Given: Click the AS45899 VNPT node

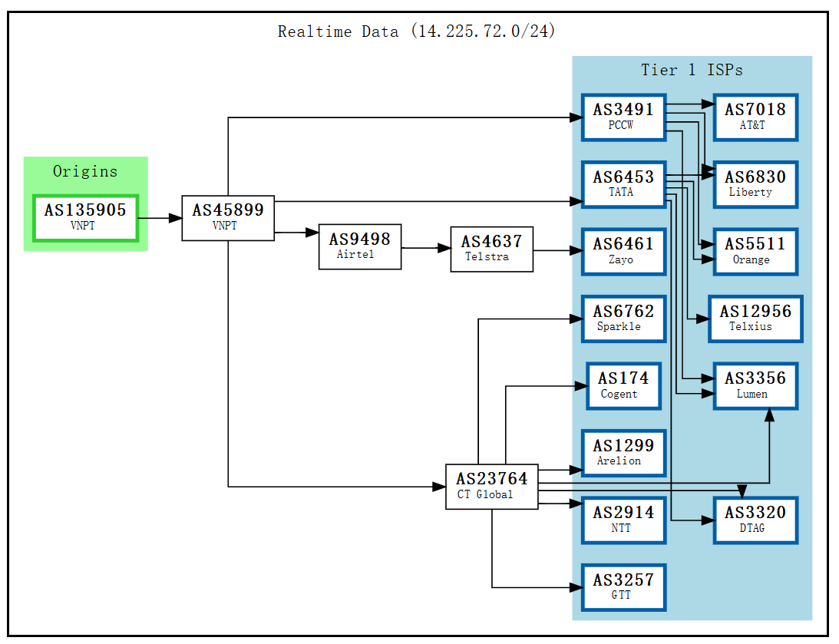Looking at the screenshot, I should tap(227, 217).
